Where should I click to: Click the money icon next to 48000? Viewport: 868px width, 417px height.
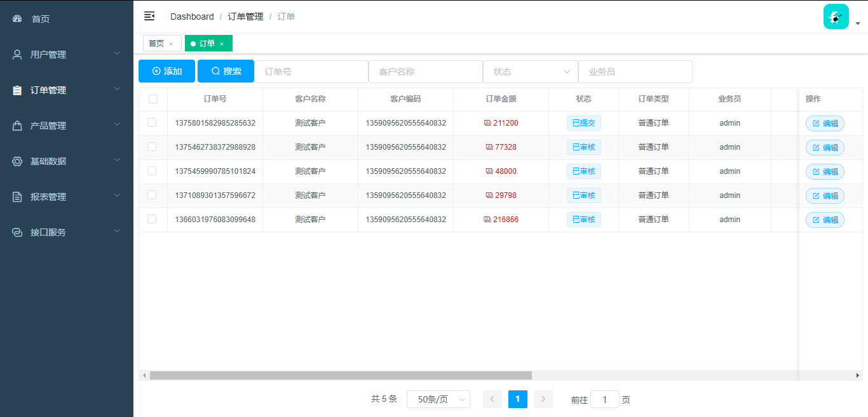point(489,171)
